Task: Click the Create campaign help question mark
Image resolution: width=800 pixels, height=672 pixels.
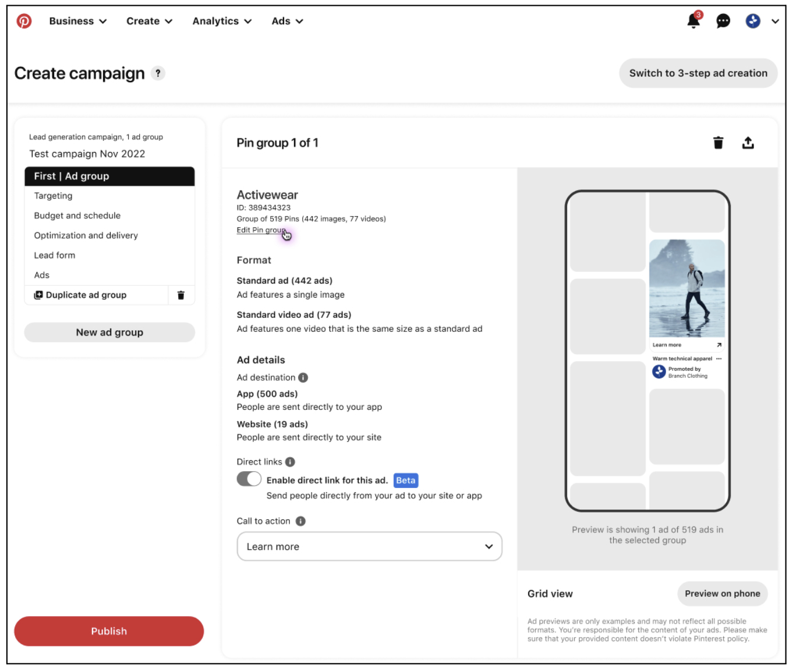Action: pyautogui.click(x=158, y=73)
